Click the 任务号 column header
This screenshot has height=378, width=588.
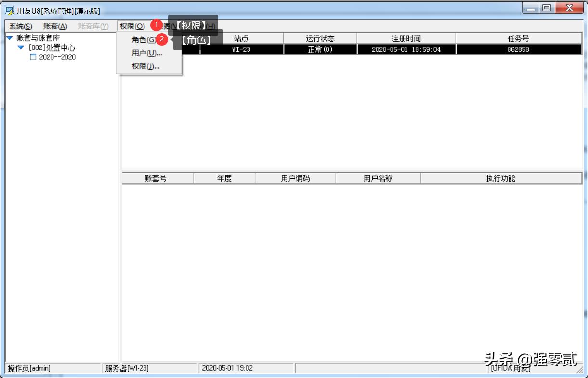[519, 38]
